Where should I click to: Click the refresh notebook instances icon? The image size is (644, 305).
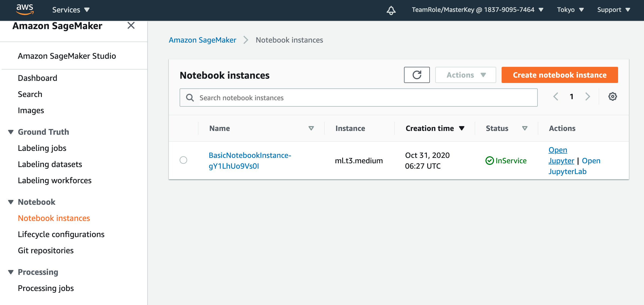click(x=417, y=75)
